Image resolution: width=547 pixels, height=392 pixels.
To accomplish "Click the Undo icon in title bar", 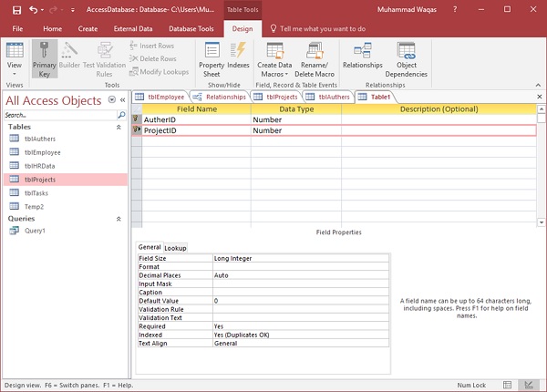I will click(x=33, y=9).
